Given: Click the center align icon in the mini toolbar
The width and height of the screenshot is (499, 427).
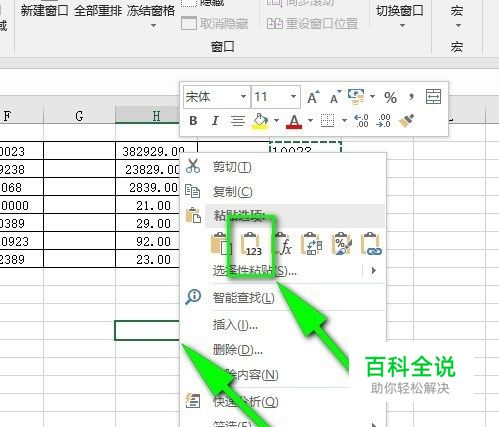Looking at the screenshot, I should [238, 121].
